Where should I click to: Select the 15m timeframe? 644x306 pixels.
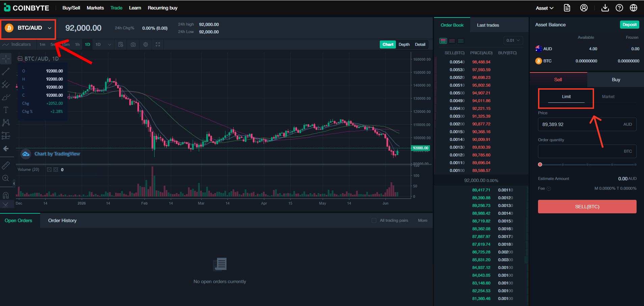66,44
